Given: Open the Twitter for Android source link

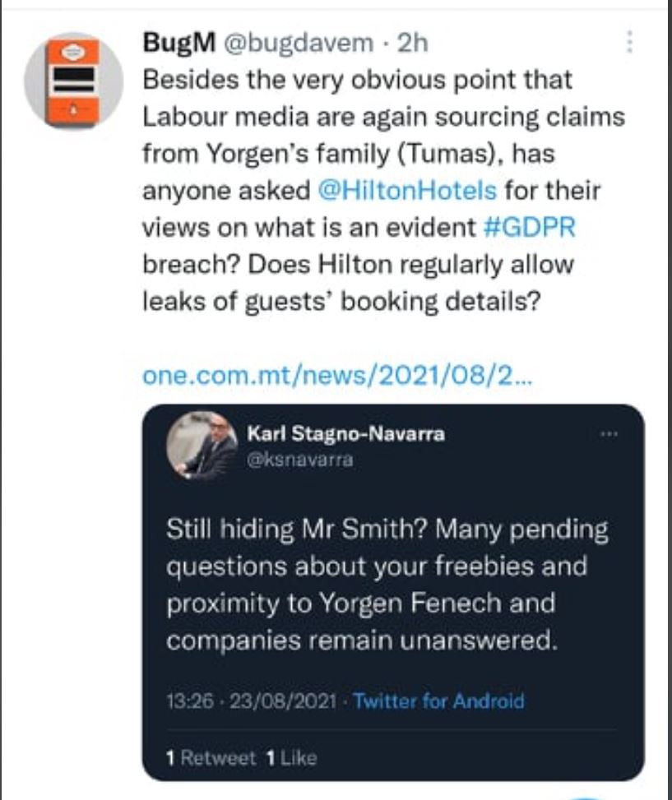Looking at the screenshot, I should tap(438, 701).
